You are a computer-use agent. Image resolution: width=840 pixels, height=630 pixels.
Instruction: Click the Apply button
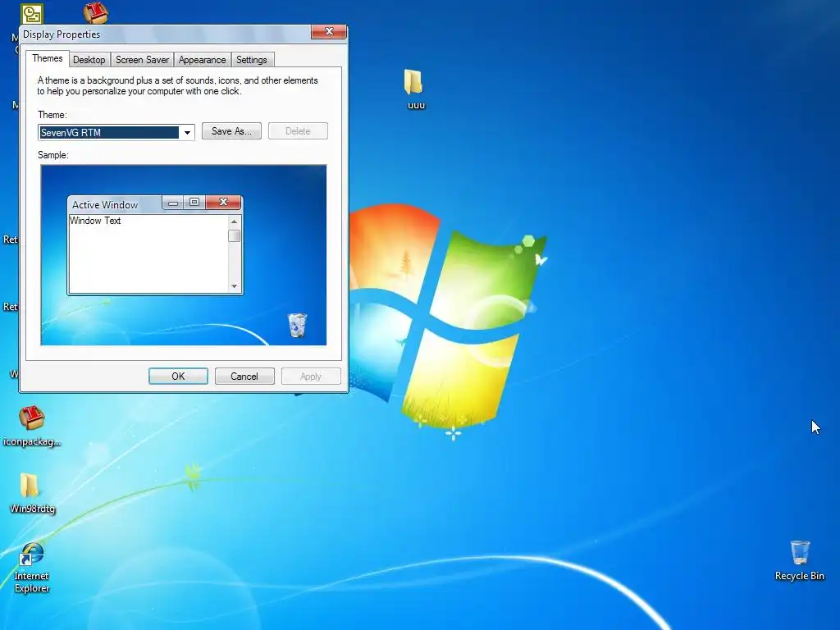[x=311, y=376]
